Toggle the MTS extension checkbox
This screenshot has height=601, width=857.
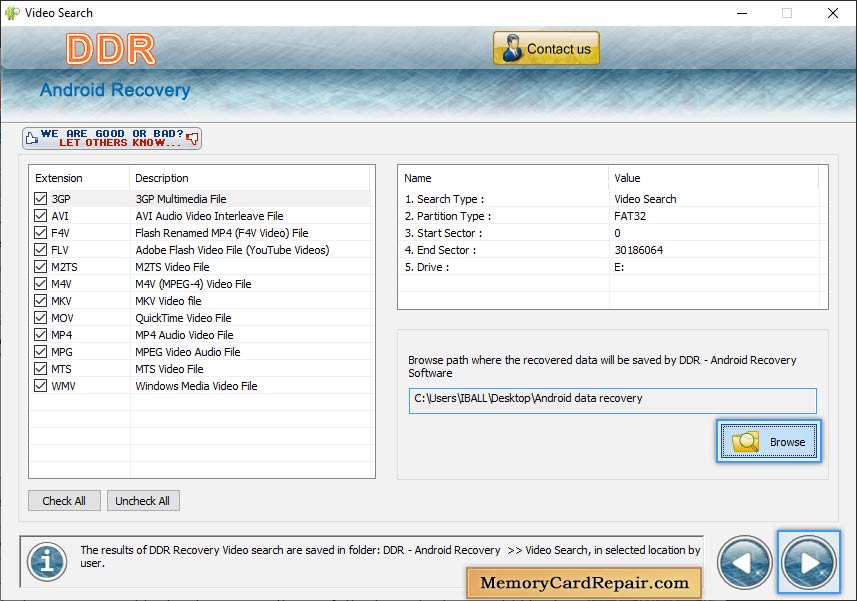click(x=40, y=368)
